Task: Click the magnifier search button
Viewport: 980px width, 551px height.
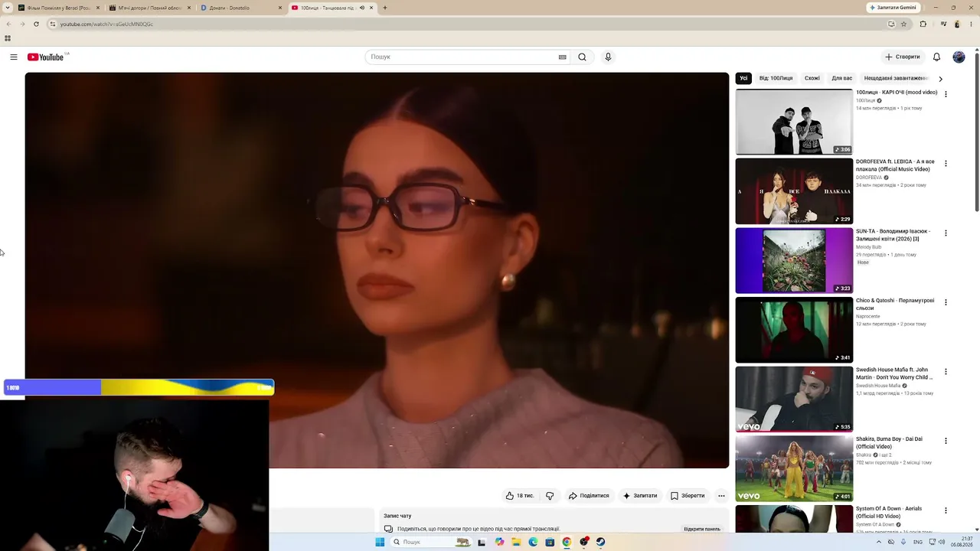Action: click(582, 57)
